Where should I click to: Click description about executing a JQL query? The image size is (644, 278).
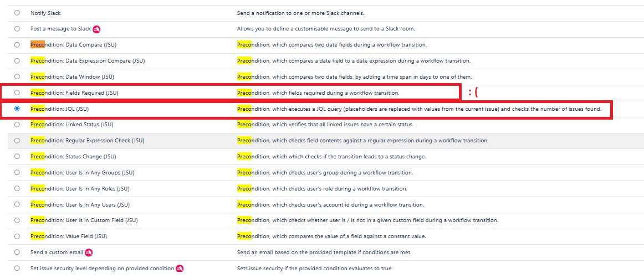(x=420, y=109)
